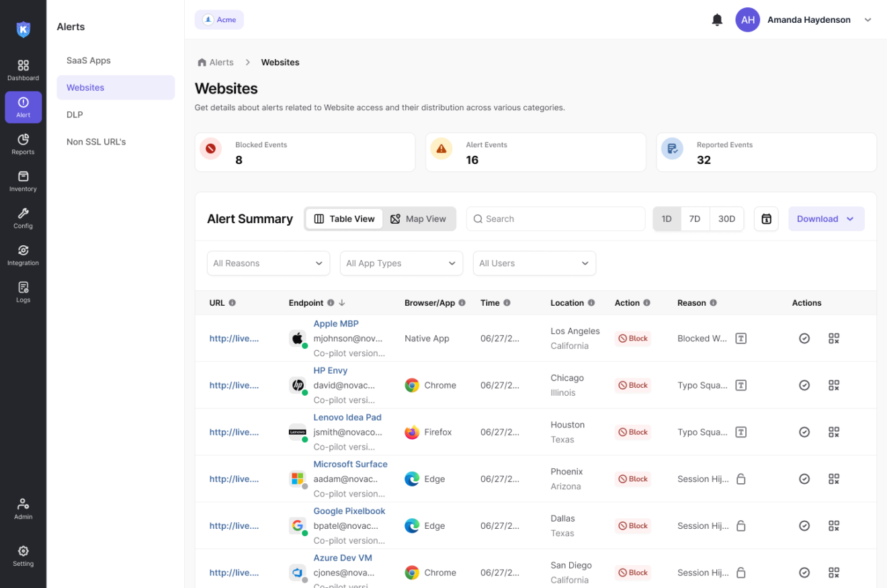Open the Config wrench icon
This screenshot has height=588, width=887.
pos(23,216)
